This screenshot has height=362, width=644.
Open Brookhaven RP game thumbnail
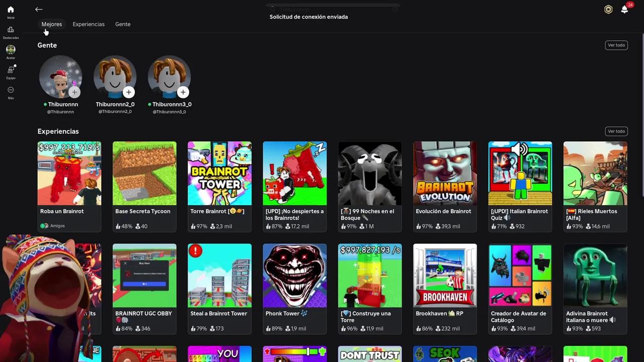click(x=445, y=276)
